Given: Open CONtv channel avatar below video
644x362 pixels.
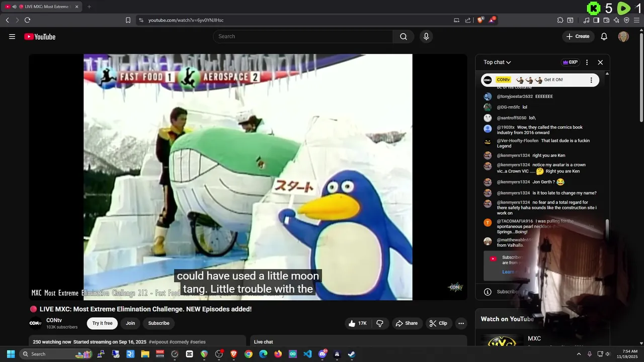Looking at the screenshot, I should tap(35, 323).
